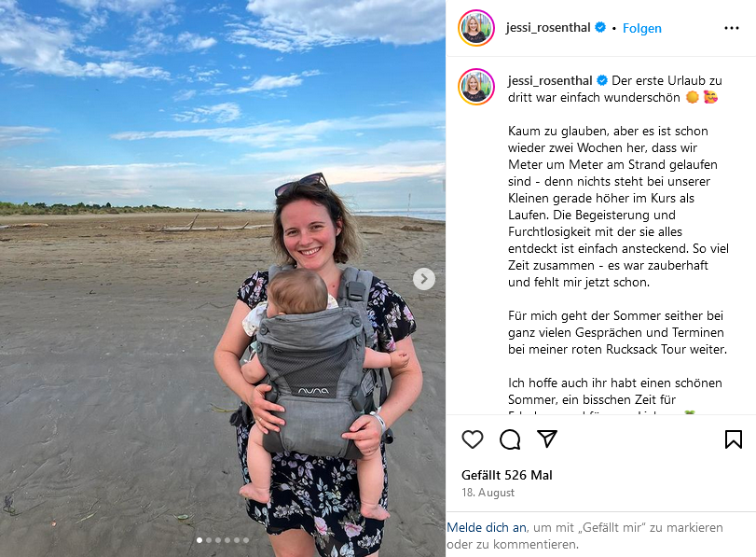Image resolution: width=756 pixels, height=557 pixels.
Task: Open the jessi_rosenthal username in the header
Action: click(x=548, y=27)
